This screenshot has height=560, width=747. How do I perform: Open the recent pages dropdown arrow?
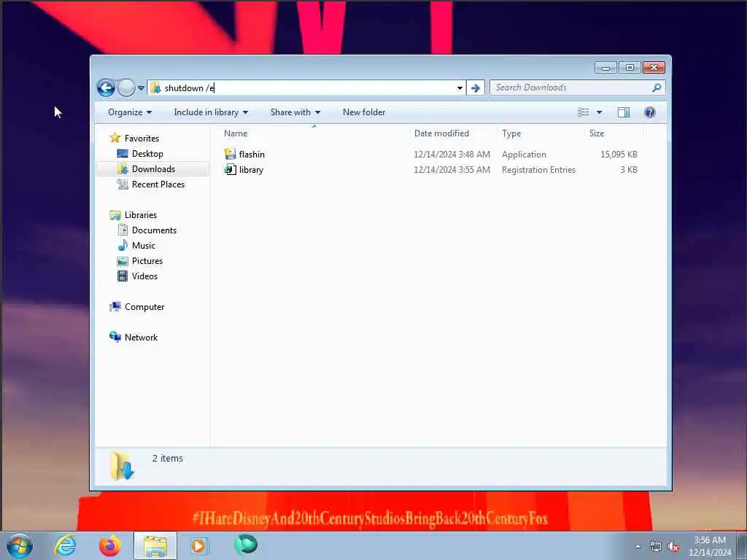click(141, 88)
